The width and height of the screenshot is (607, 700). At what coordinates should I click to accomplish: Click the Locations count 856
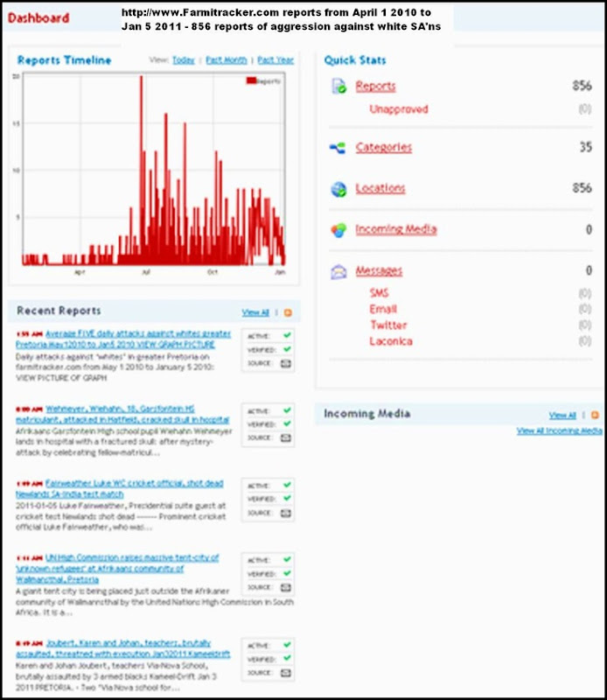click(x=582, y=188)
